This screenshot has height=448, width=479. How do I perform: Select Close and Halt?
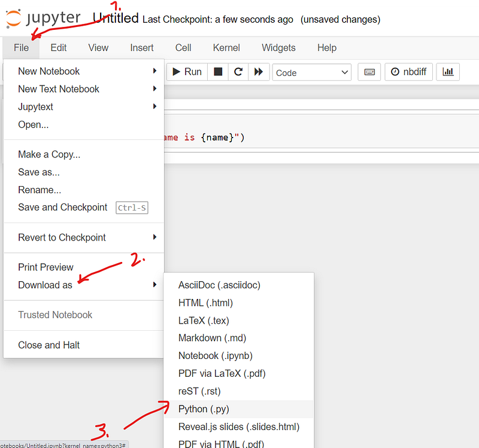click(x=84, y=345)
